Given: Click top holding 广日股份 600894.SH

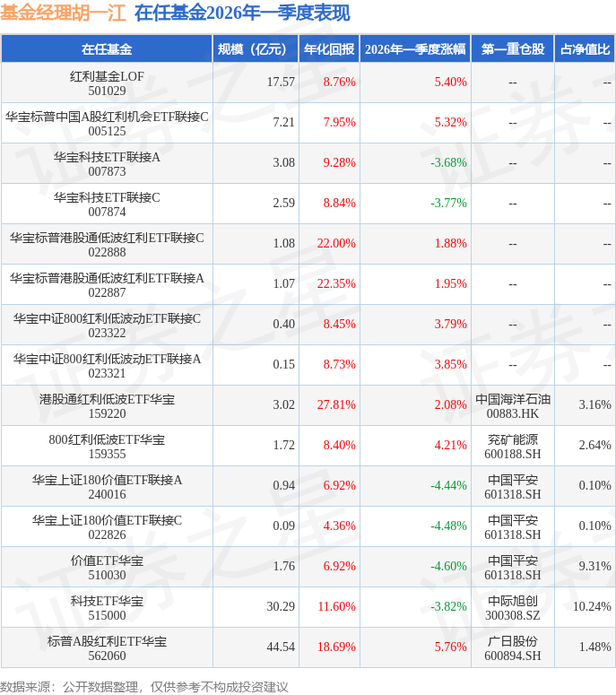Looking at the screenshot, I should coord(513,647).
